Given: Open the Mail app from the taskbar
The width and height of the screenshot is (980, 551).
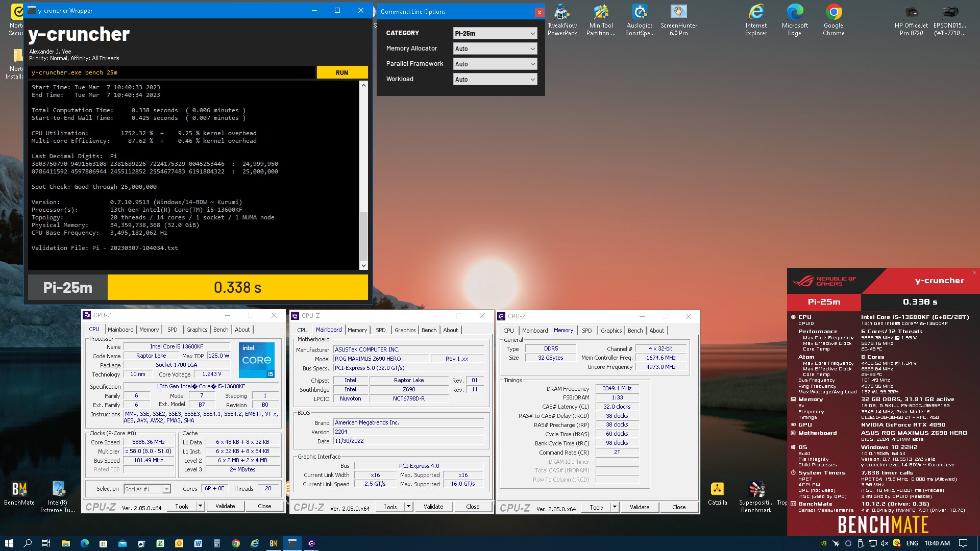Looking at the screenshot, I should click(x=122, y=543).
